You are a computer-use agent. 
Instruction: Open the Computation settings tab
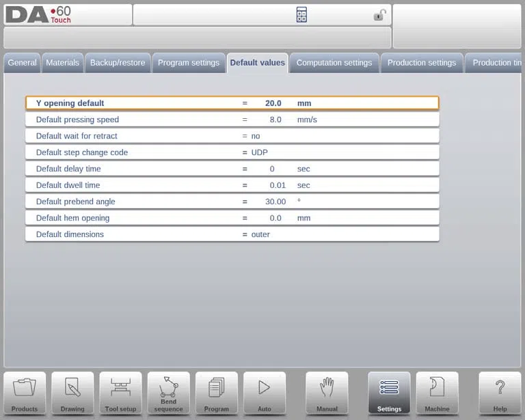coord(334,63)
